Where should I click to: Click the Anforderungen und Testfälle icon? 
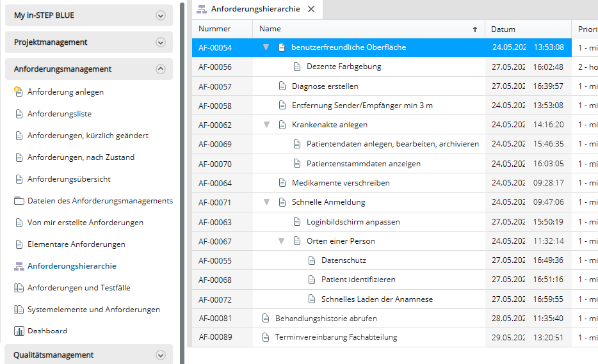pyautogui.click(x=19, y=288)
